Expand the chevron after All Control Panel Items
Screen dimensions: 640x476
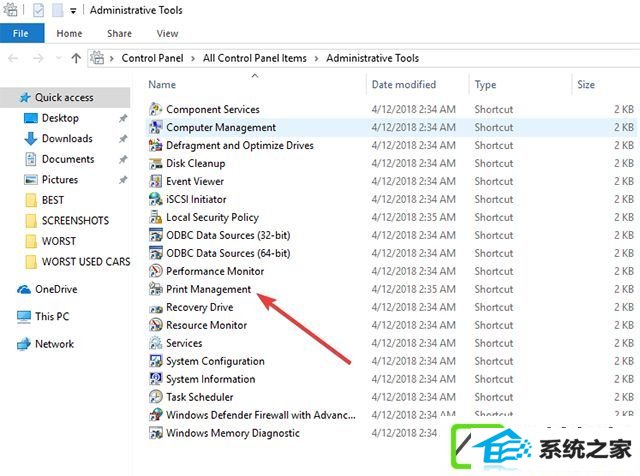[316, 59]
